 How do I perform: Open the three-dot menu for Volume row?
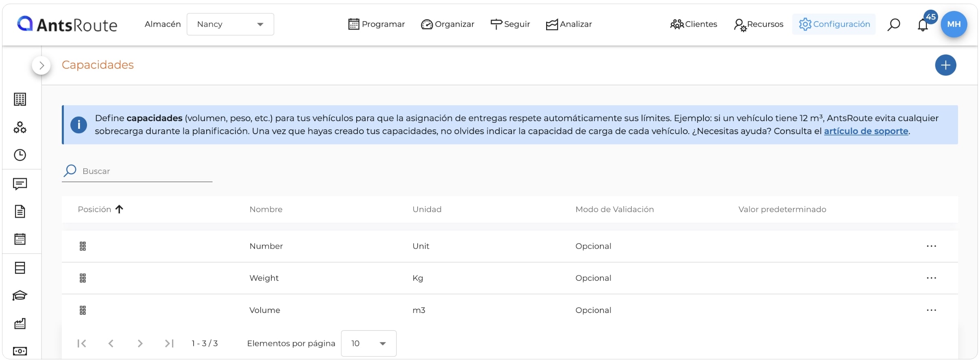[x=931, y=310]
